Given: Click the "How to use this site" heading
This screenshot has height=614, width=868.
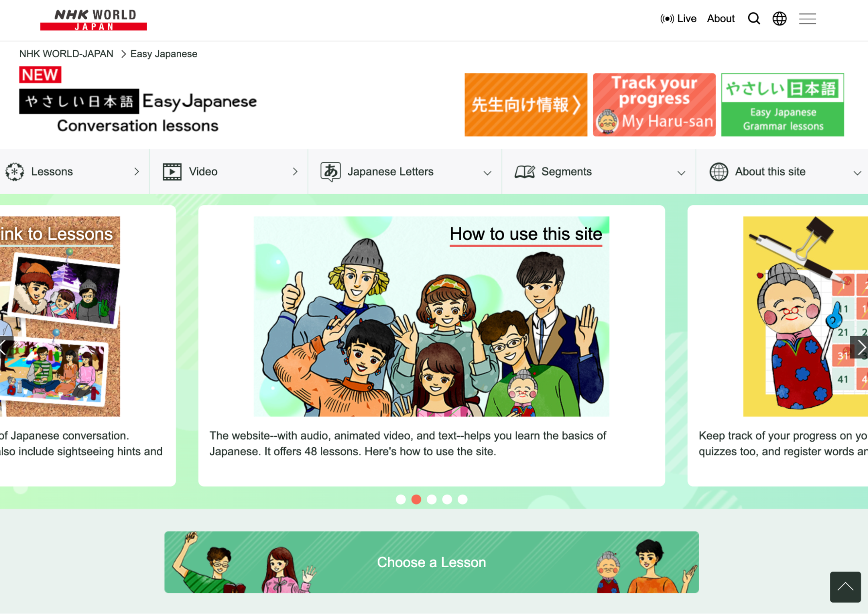Looking at the screenshot, I should 526,234.
